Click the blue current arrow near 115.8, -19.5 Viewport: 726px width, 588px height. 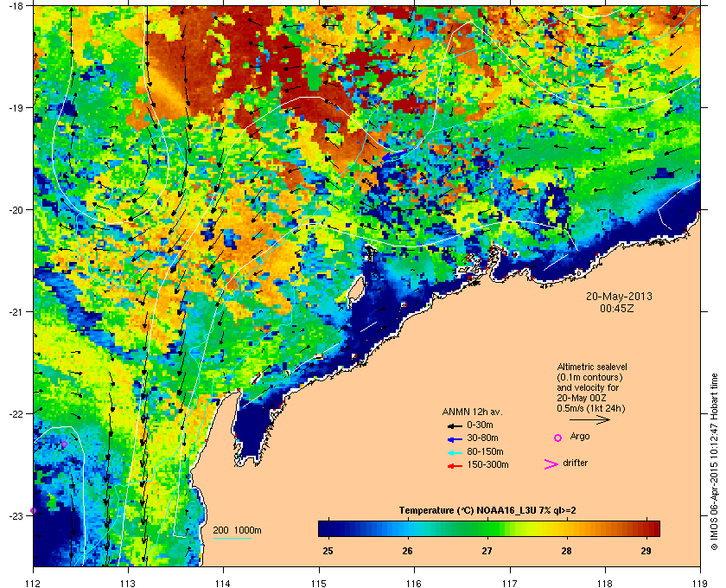[x=393, y=155]
